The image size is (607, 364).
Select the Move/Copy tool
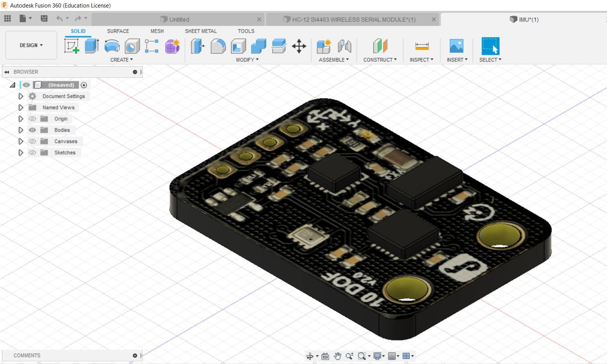coord(299,46)
